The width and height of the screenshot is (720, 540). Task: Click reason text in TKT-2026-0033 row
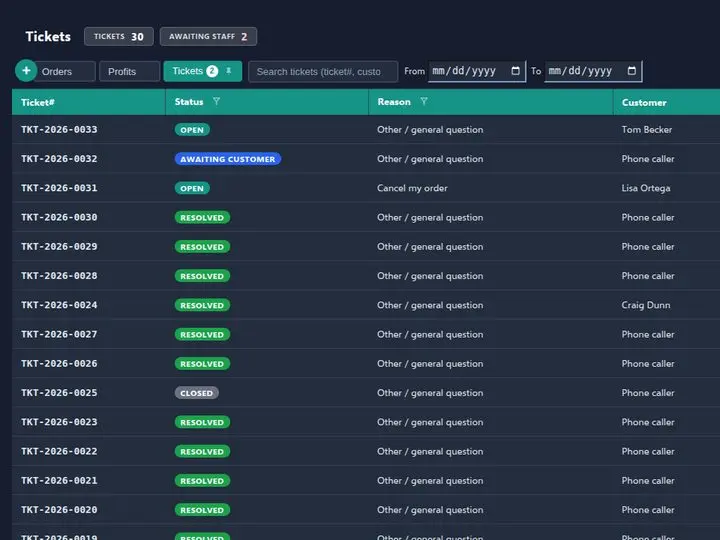point(430,130)
